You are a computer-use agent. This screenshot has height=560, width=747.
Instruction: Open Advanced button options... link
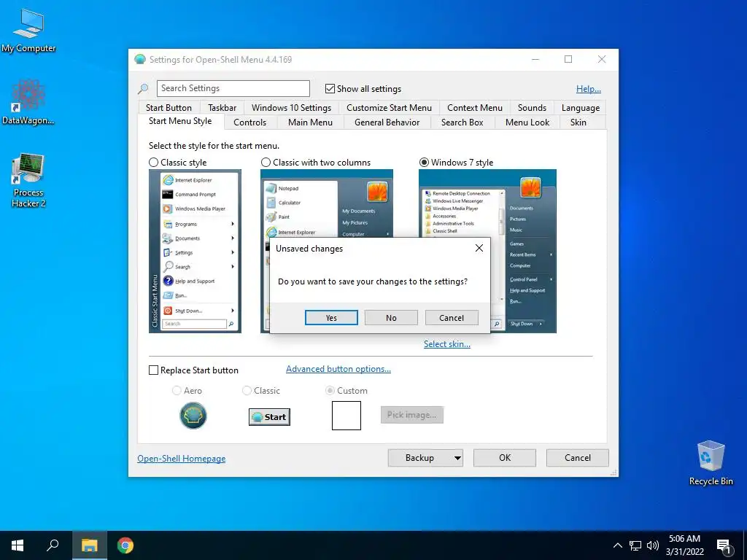point(338,368)
